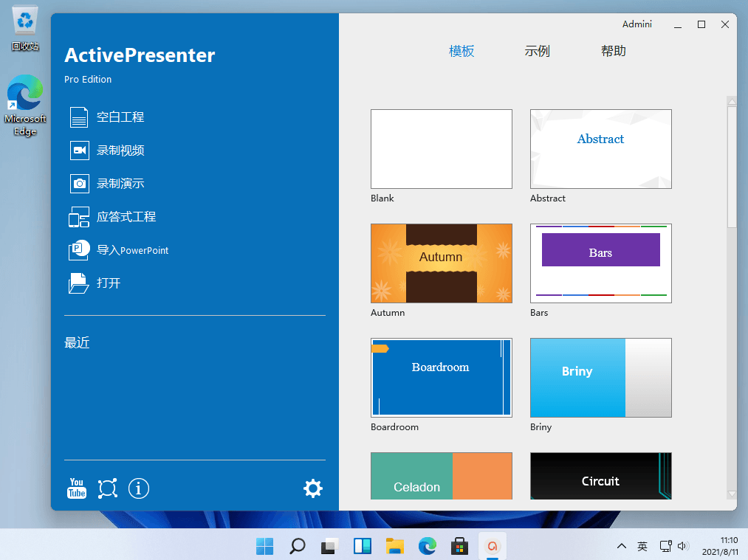Click the blank project document icon
This screenshot has height=560, width=748.
[79, 117]
